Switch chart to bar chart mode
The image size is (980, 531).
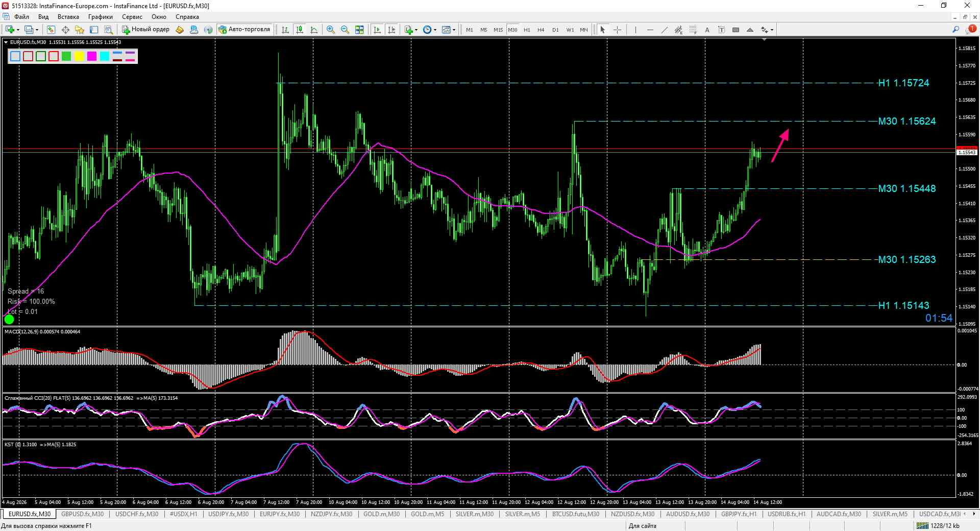[285, 30]
